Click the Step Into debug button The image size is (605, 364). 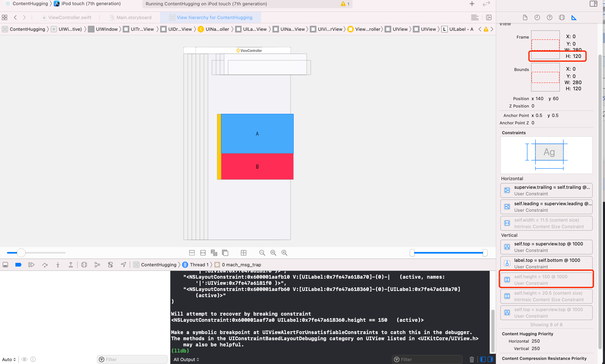click(x=58, y=265)
